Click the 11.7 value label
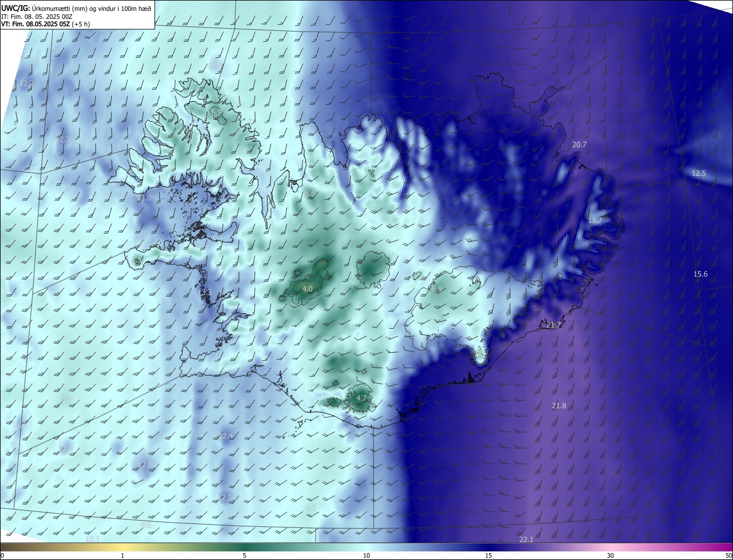The width and height of the screenshot is (733, 560). 595,220
